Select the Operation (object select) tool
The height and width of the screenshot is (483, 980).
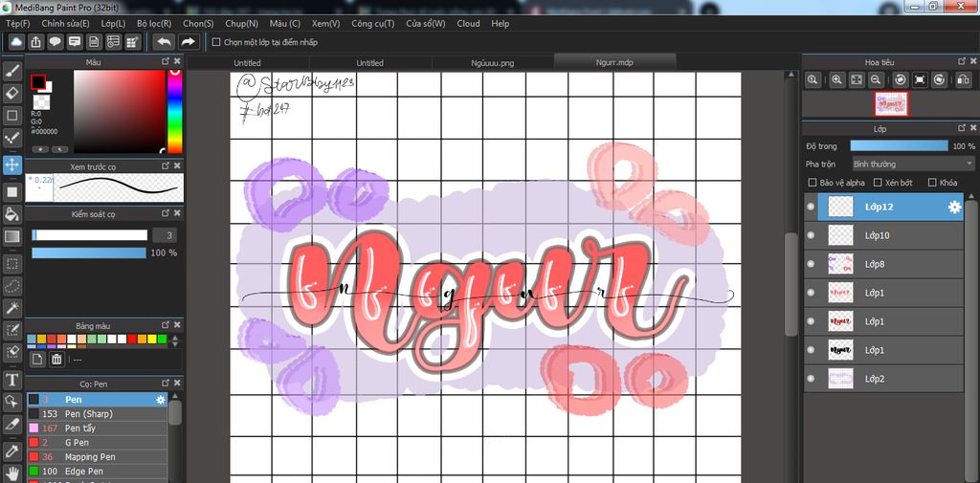click(x=11, y=401)
